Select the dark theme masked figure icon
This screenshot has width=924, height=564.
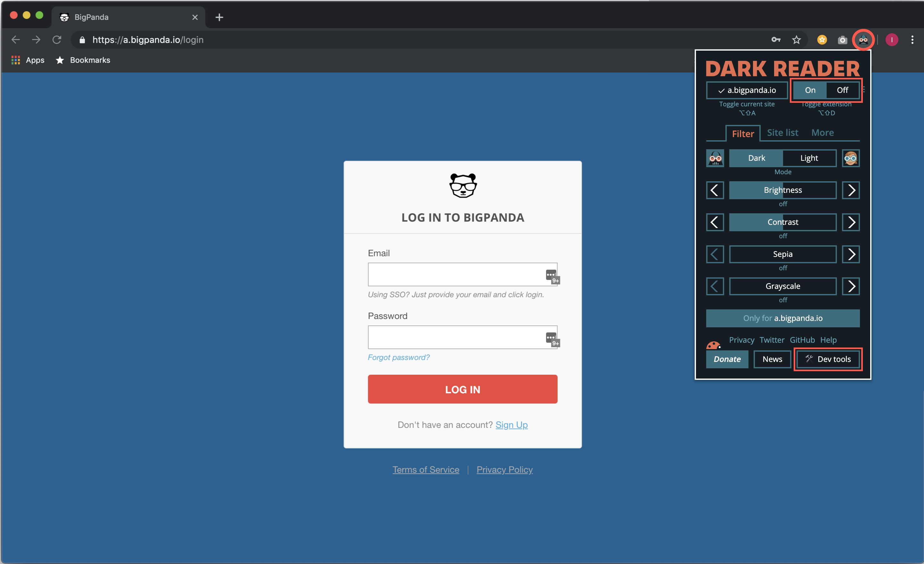(715, 158)
